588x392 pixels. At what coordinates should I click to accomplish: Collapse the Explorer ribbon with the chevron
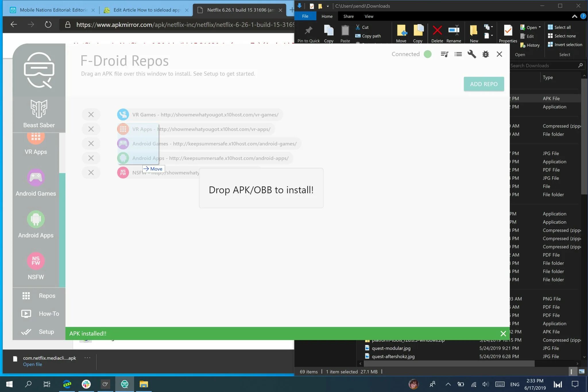point(575,16)
